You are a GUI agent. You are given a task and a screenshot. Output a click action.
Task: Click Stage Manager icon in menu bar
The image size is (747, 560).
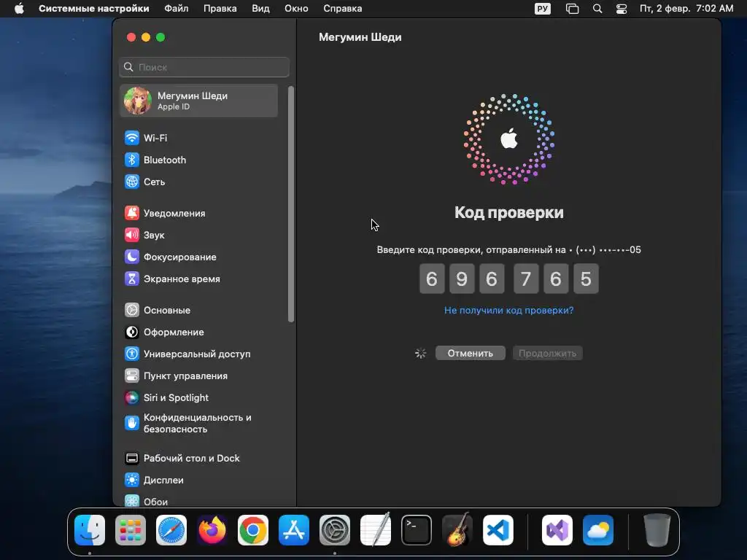tap(572, 9)
